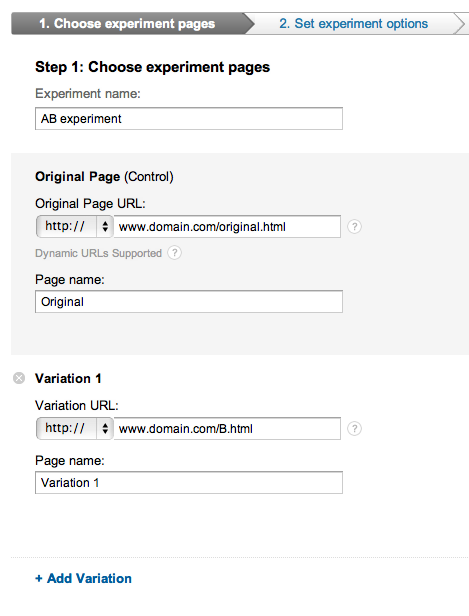This screenshot has height=616, width=469.
Task: Switch to Set experiment options step tab
Action: coord(354,24)
